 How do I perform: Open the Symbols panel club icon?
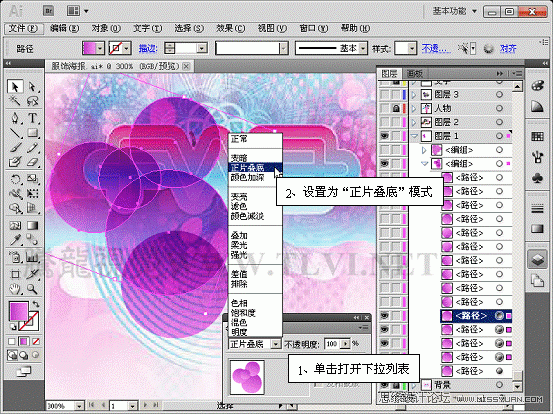(537, 178)
